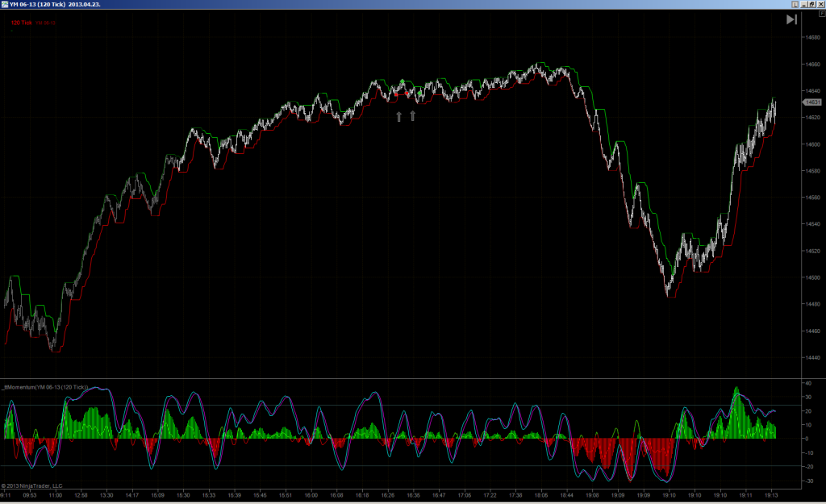
Task: Click the 12:58 time axis label
Action: pyautogui.click(x=81, y=495)
